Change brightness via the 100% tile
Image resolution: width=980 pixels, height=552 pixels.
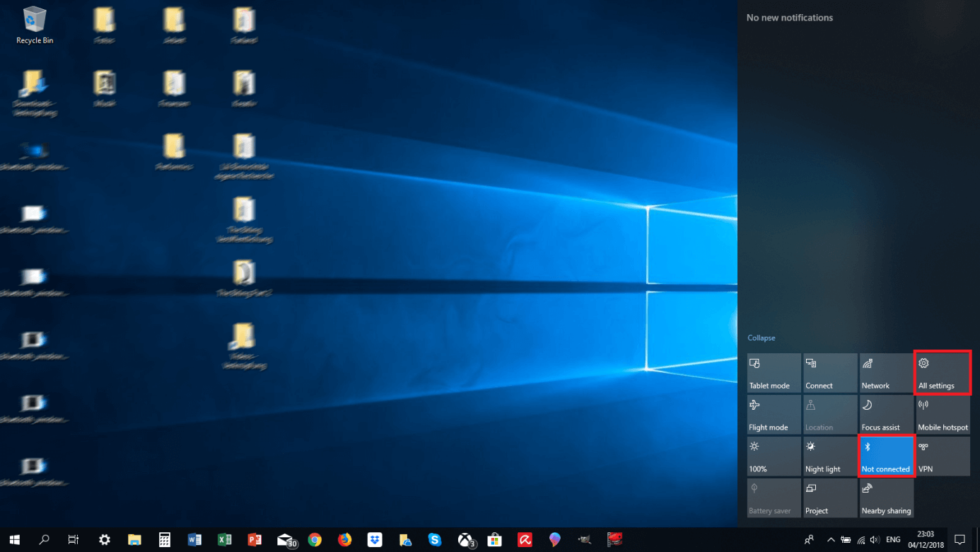(774, 456)
